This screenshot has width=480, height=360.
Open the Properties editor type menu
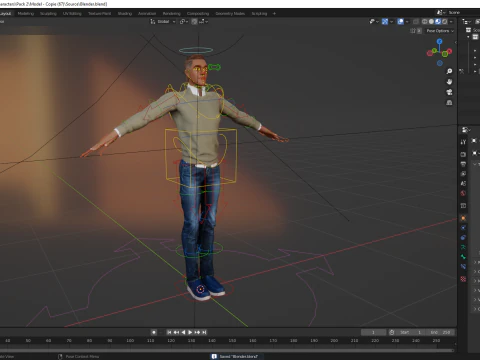pos(466,129)
